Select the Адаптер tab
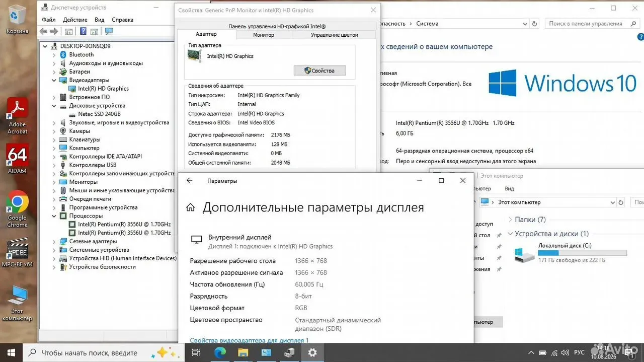The image size is (644, 362). pos(206,34)
